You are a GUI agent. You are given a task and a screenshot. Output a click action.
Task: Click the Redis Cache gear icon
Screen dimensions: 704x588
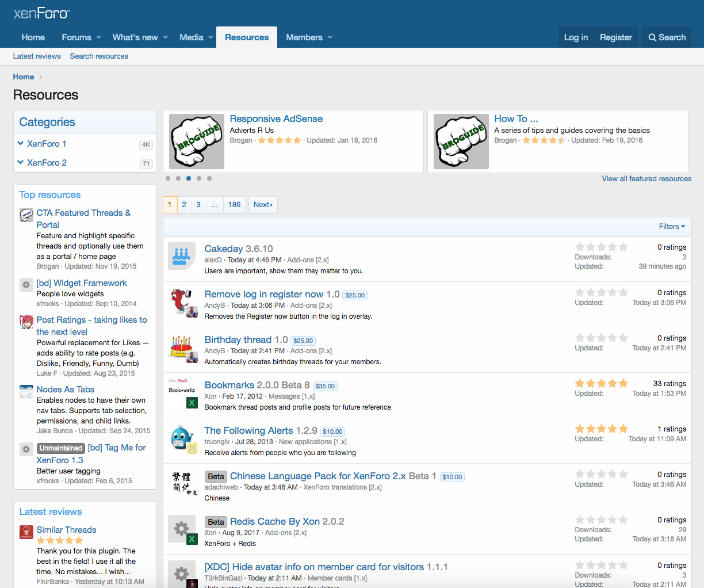[x=182, y=528]
